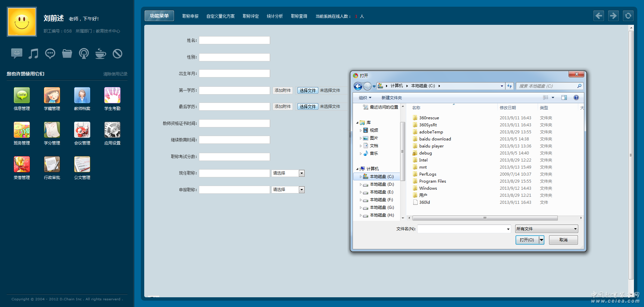Select the 统计分析 menu item
This screenshot has width=644, height=307.
275,16
